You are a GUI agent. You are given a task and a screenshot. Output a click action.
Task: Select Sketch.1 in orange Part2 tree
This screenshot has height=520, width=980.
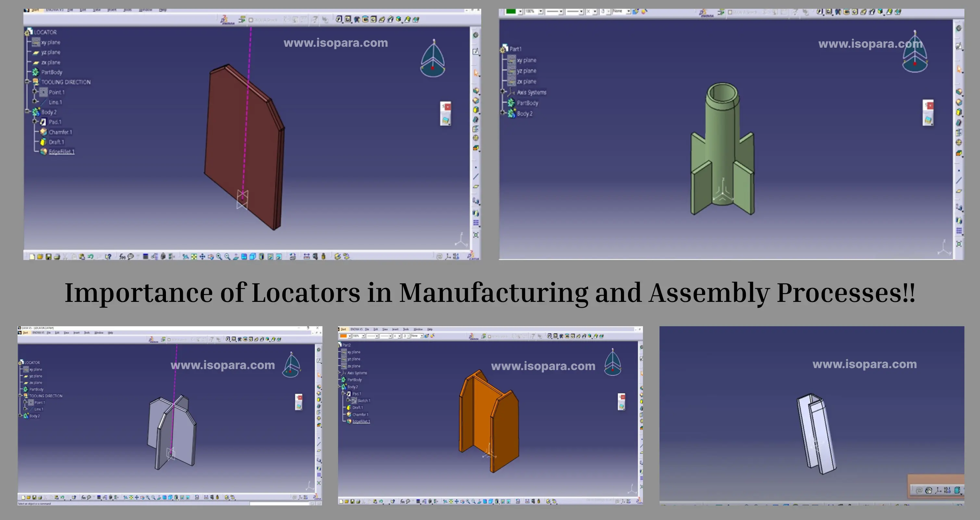coord(364,401)
